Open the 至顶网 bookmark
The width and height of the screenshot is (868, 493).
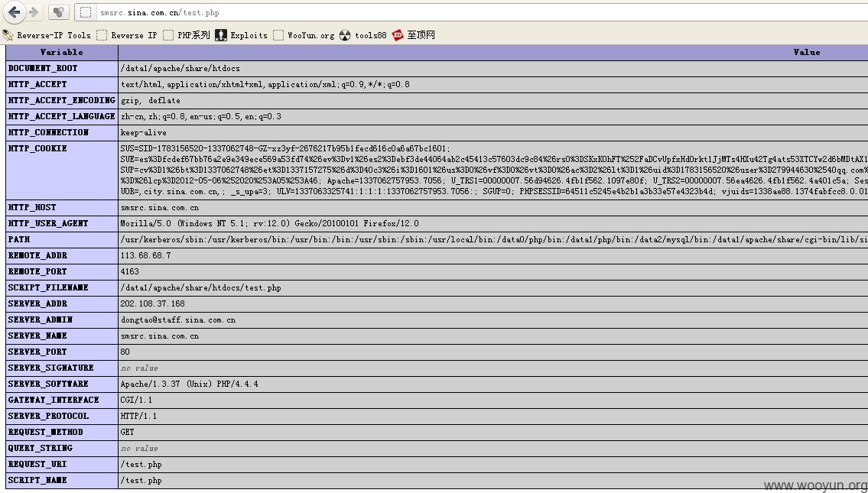point(414,35)
